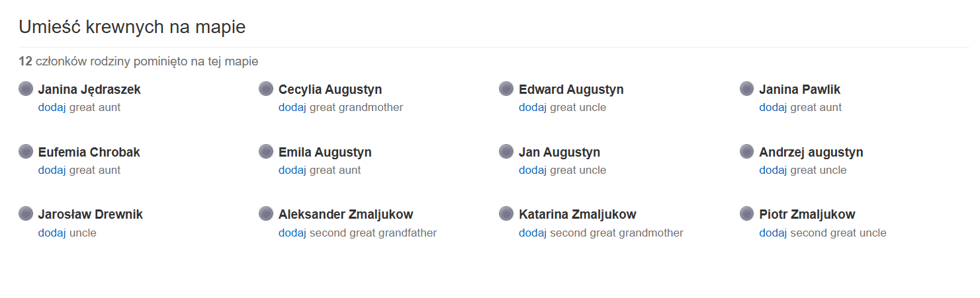Click the marker icon beside Jarosław Drewnik
The height and width of the screenshot is (298, 980).
tap(26, 213)
